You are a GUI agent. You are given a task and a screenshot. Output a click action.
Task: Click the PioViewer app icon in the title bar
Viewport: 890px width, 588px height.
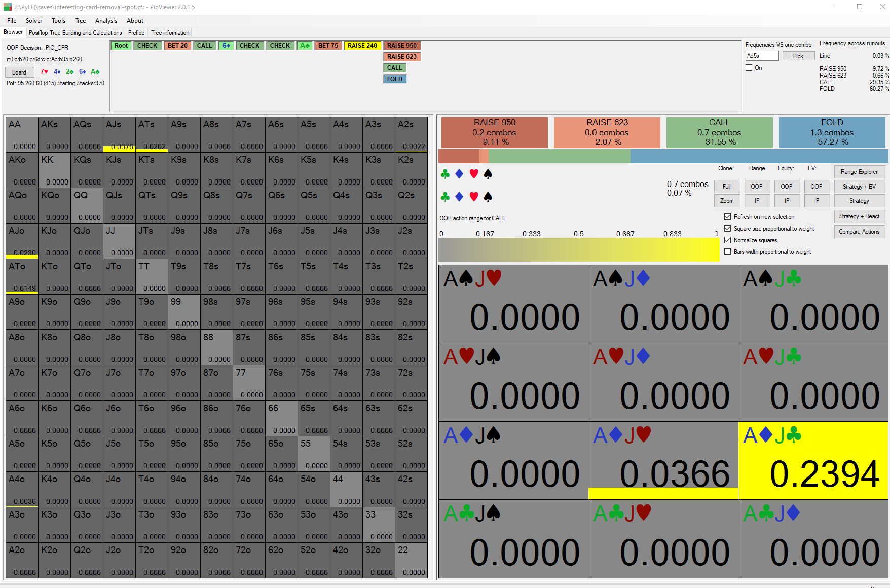[8, 7]
